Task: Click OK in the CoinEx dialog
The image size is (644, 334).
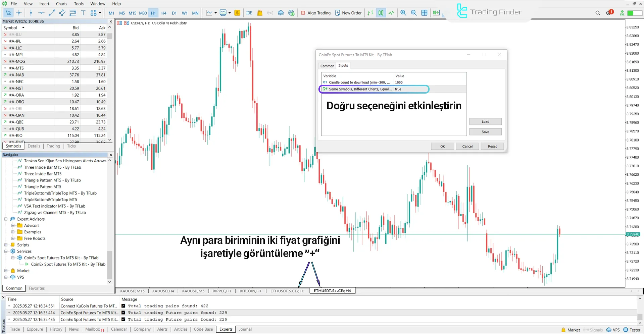Action: click(x=442, y=146)
